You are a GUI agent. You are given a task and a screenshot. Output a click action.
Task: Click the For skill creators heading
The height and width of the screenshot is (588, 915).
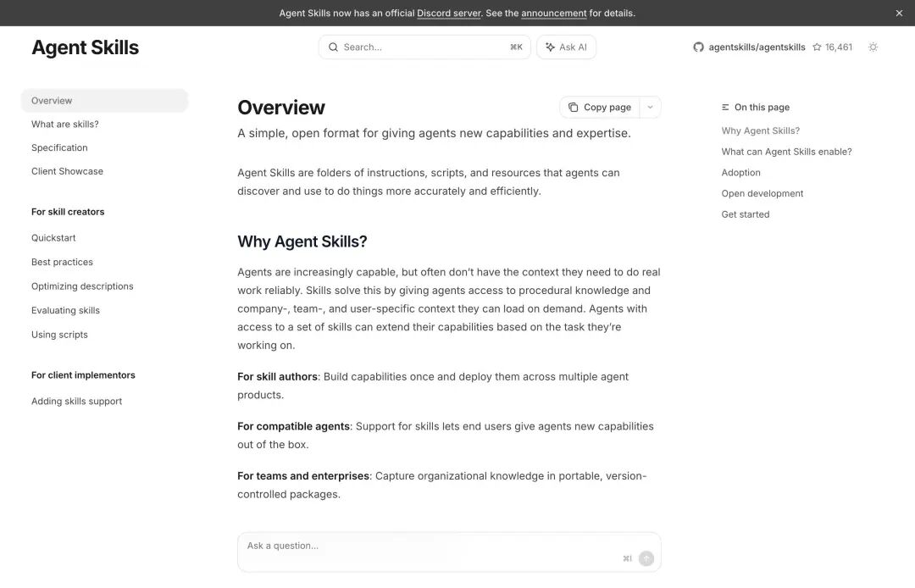tap(68, 212)
